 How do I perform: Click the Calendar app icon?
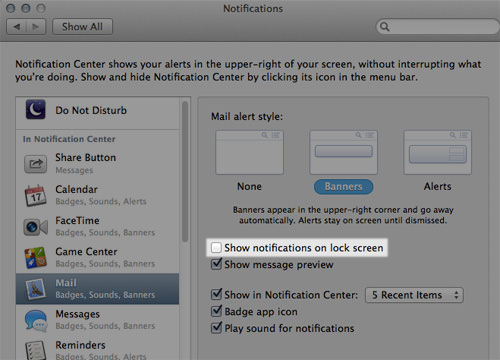tap(35, 195)
